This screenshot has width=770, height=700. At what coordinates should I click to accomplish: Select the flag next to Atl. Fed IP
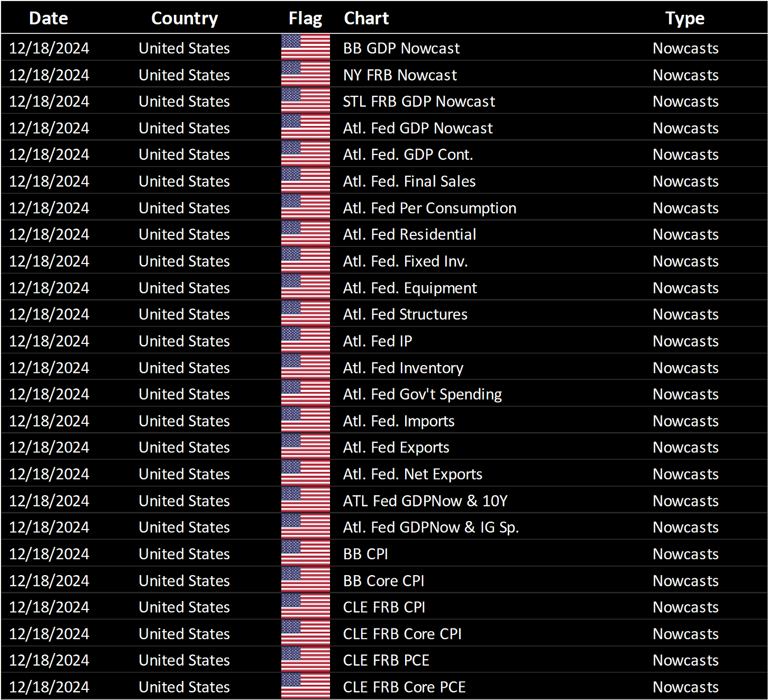click(306, 340)
